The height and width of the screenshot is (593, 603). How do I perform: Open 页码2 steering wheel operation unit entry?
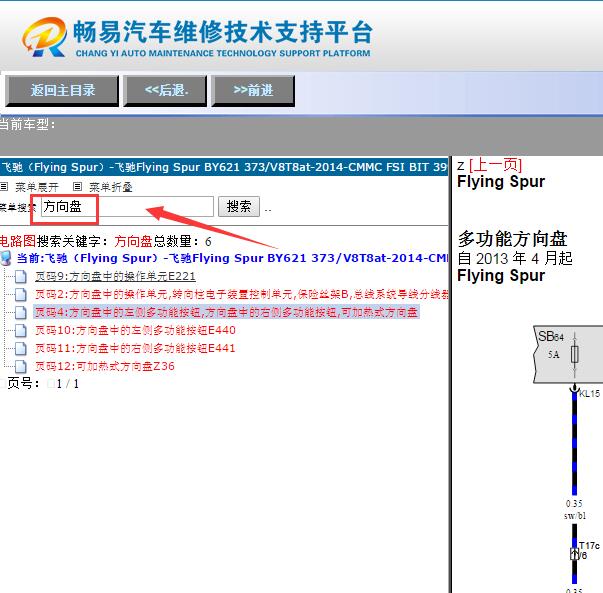242,295
